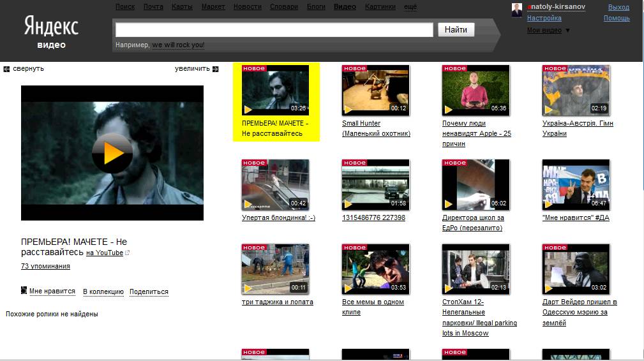Viewport: 644px width, 361px height.
Task: Select the МАЧЕТЕ premiere video thumbnail
Action: tap(275, 90)
